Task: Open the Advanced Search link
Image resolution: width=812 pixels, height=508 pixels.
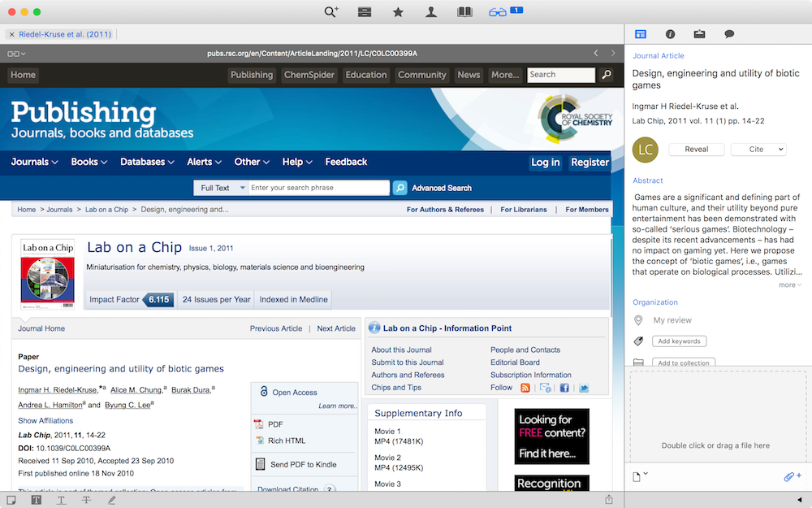Action: point(442,189)
